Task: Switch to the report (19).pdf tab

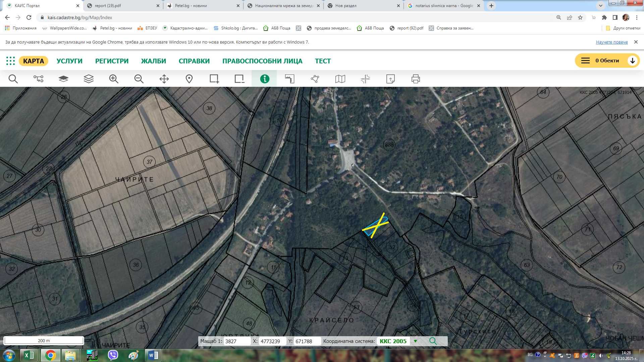Action: (x=123, y=6)
